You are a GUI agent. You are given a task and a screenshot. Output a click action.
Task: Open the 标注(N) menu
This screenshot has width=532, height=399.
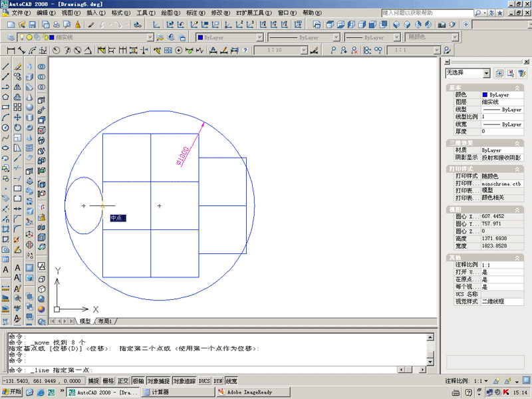pos(196,13)
